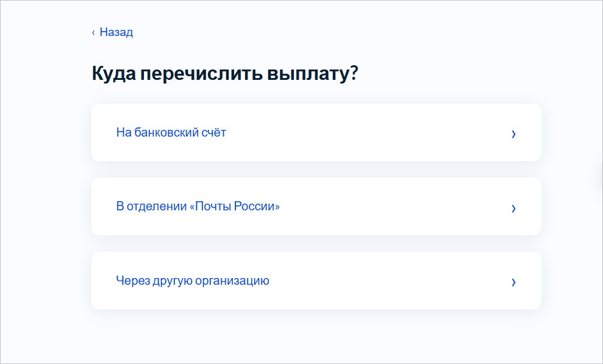The image size is (603, 364).
Task: Click the Через другую организацию label text
Action: click(x=193, y=280)
